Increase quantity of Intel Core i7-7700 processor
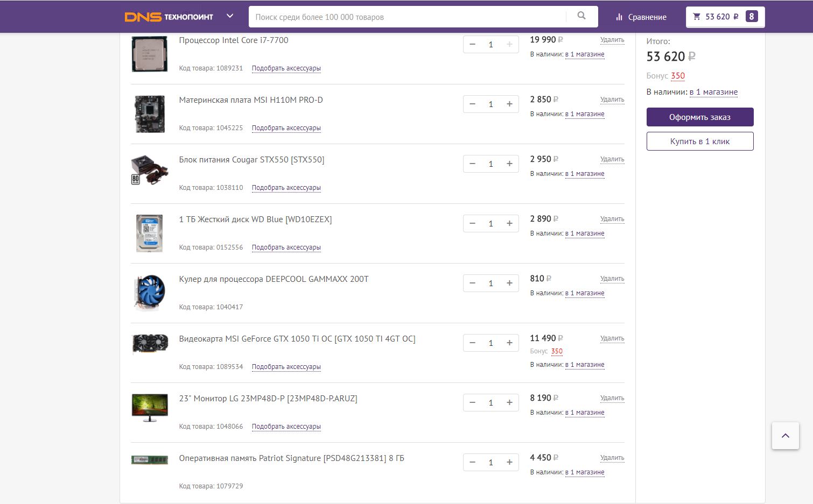Screen dimensions: 813x504 coord(509,45)
